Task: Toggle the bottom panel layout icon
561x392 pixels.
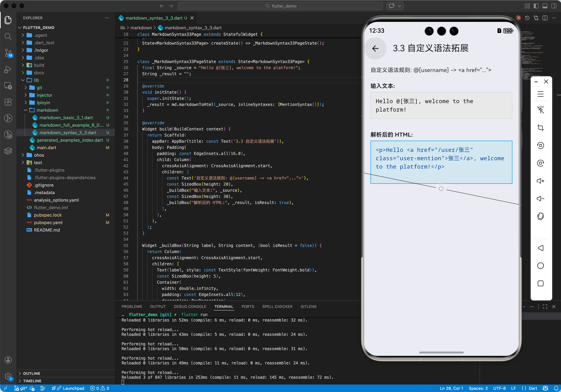Action: pos(545,6)
